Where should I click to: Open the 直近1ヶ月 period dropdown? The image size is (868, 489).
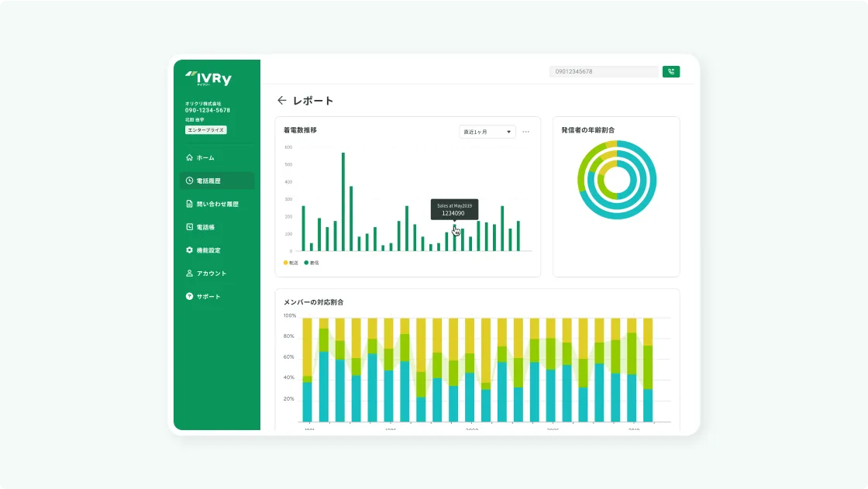tap(487, 132)
